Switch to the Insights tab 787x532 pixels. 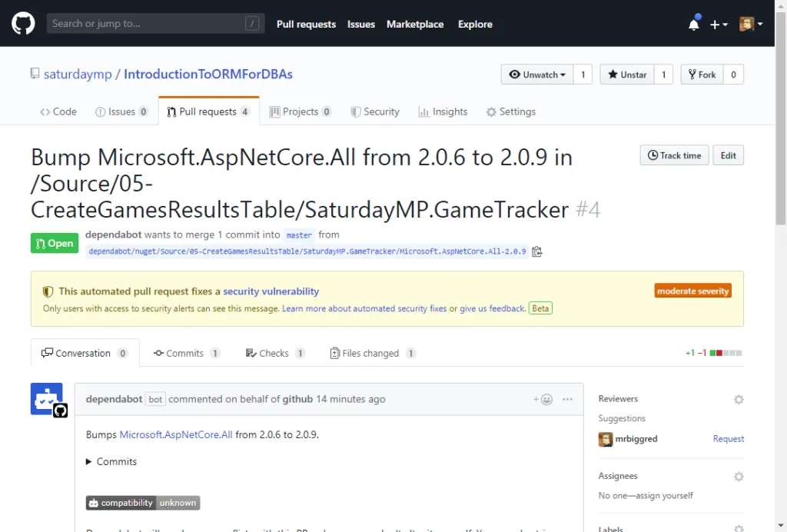(443, 111)
